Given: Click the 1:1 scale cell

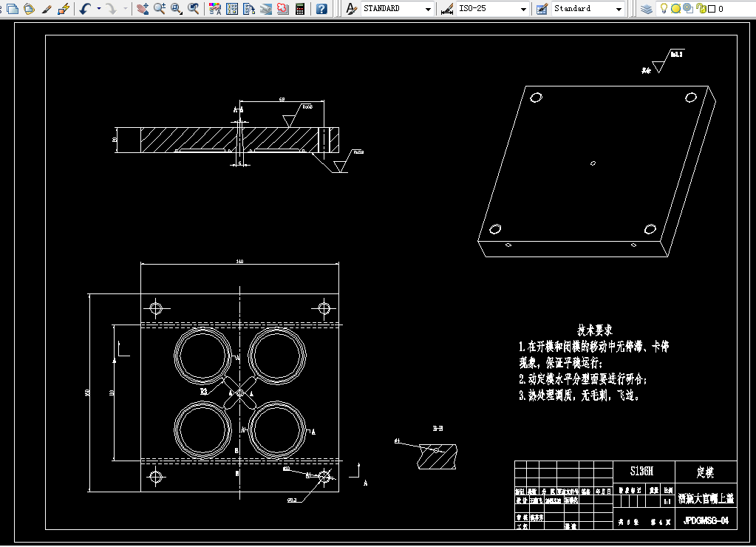Looking at the screenshot, I should pos(668,502).
